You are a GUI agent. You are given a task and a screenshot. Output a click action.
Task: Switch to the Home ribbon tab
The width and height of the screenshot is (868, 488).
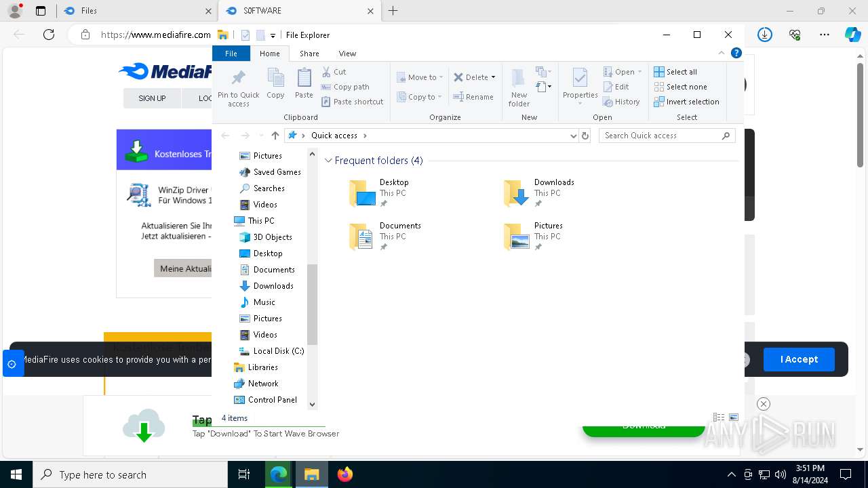click(269, 54)
